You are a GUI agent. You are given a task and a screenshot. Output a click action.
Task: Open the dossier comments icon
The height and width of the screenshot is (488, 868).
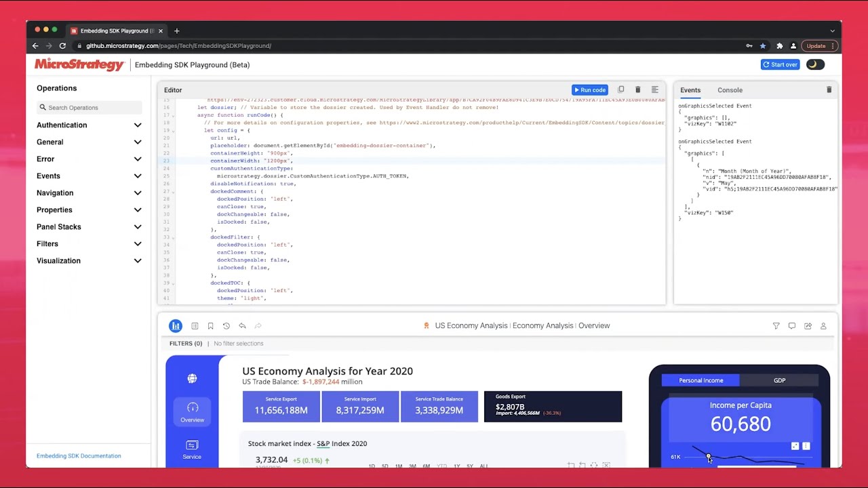[x=791, y=326]
